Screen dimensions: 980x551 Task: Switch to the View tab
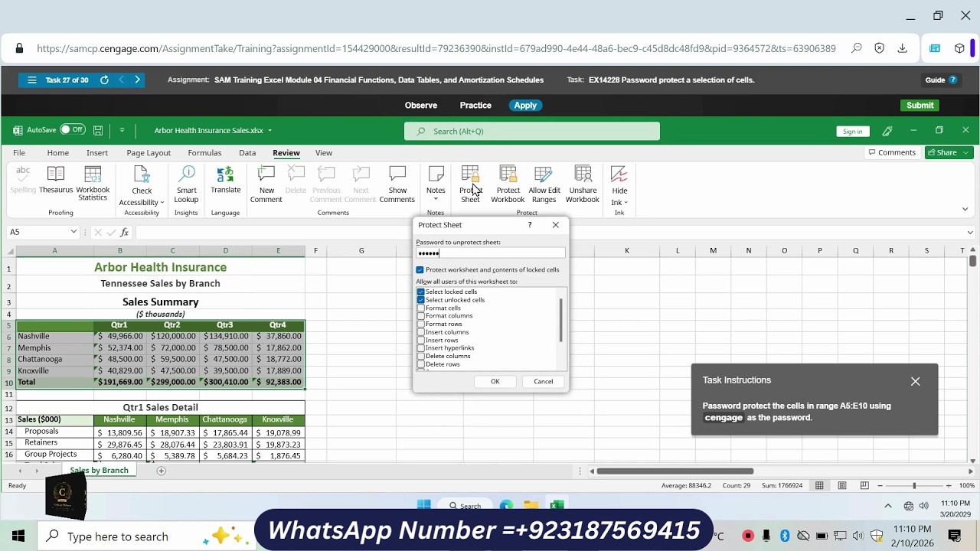[x=324, y=153]
